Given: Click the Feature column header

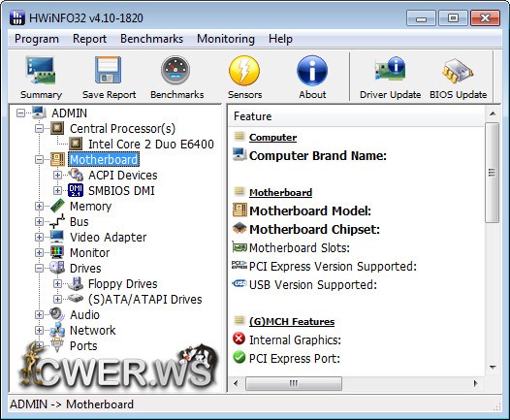Looking at the screenshot, I should (x=356, y=116).
